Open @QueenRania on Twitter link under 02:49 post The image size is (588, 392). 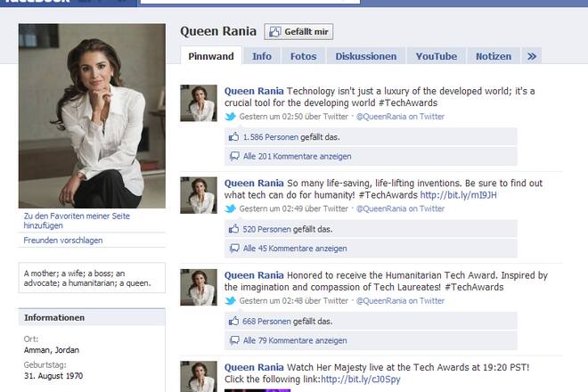coord(400,208)
